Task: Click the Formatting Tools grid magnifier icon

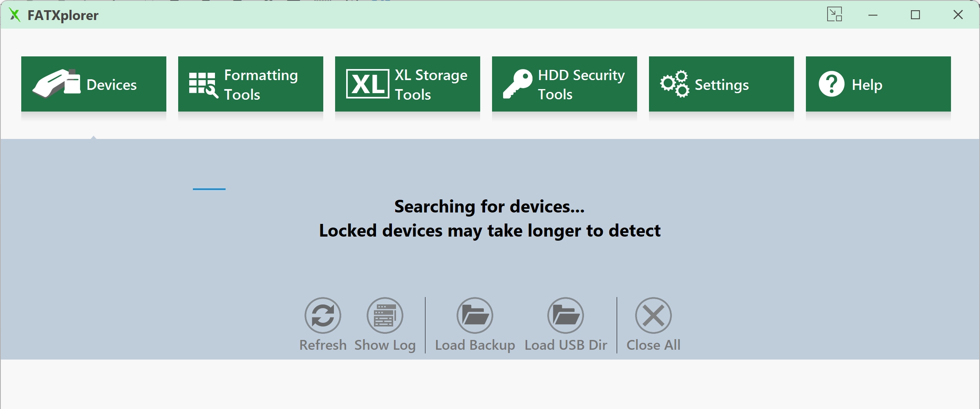Action: (204, 85)
